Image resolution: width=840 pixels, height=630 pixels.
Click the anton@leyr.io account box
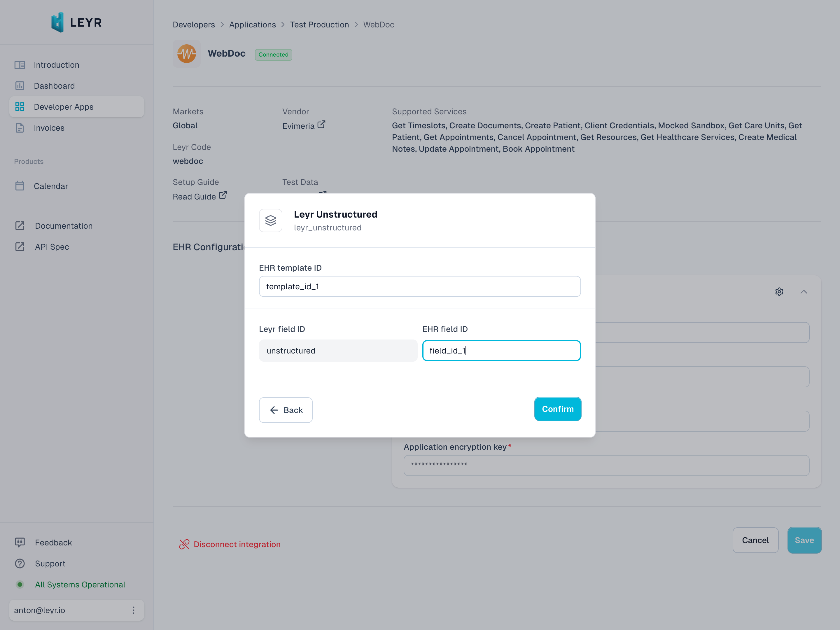pyautogui.click(x=76, y=610)
